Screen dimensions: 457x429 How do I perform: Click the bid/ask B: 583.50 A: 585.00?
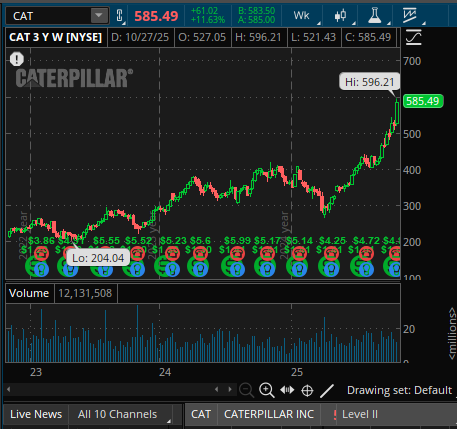click(257, 15)
